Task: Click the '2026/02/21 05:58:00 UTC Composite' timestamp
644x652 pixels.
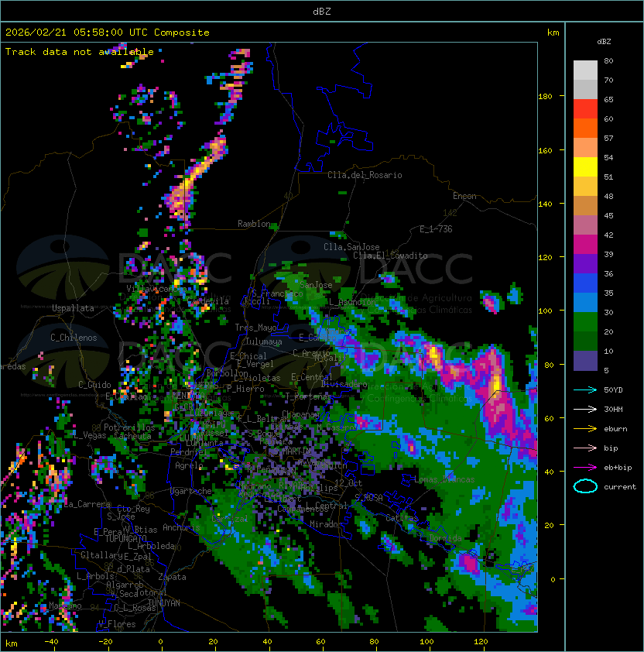Action: (108, 33)
